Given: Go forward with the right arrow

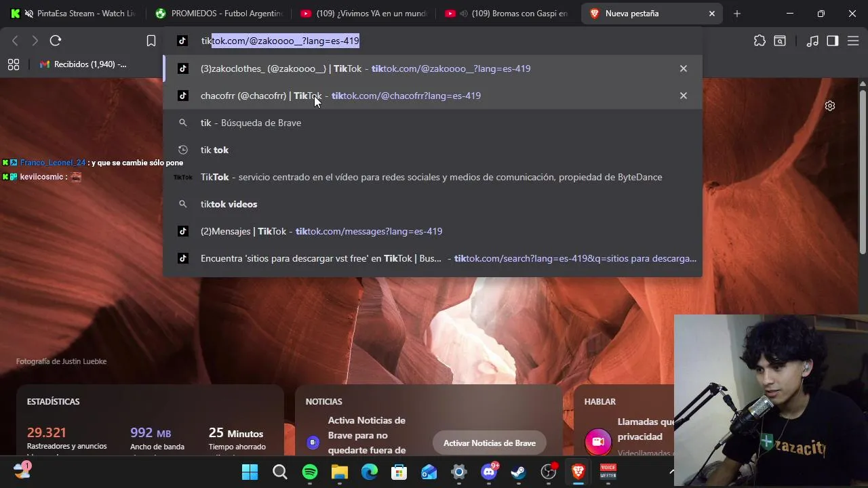Looking at the screenshot, I should coord(35,41).
